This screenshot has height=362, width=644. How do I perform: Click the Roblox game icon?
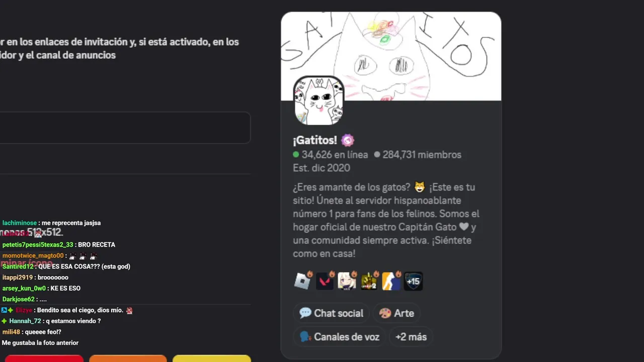(x=303, y=281)
